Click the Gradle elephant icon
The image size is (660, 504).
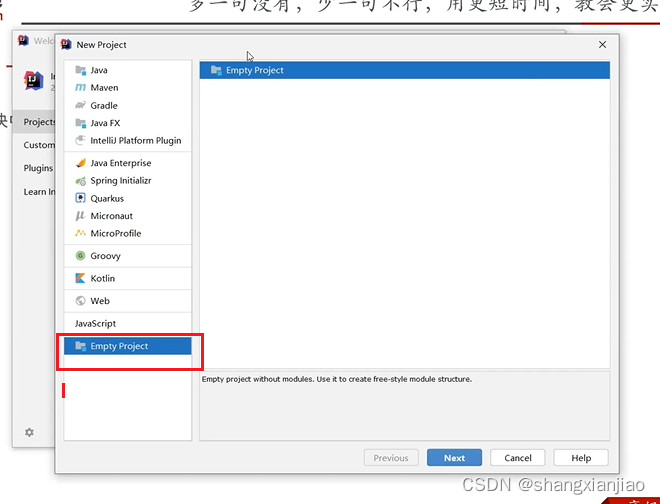click(80, 105)
